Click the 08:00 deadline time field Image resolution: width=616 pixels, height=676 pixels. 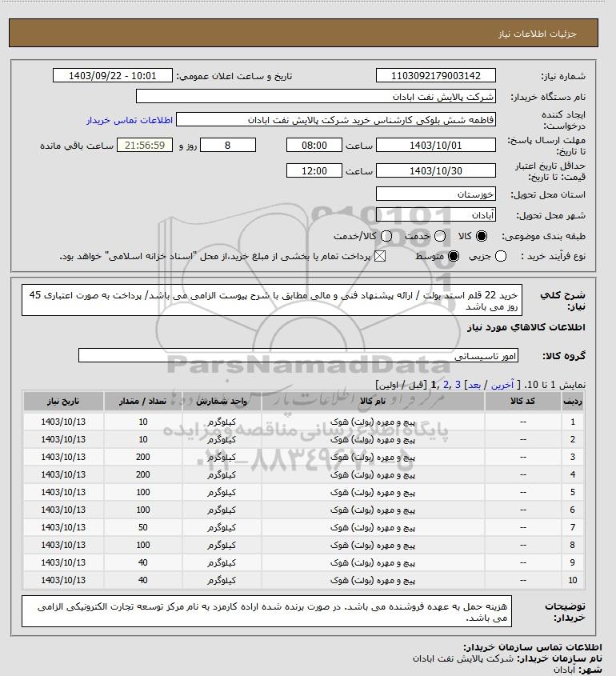click(314, 146)
